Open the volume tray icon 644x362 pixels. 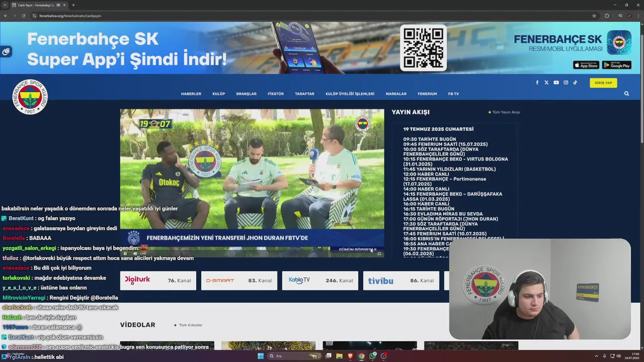[x=618, y=356]
